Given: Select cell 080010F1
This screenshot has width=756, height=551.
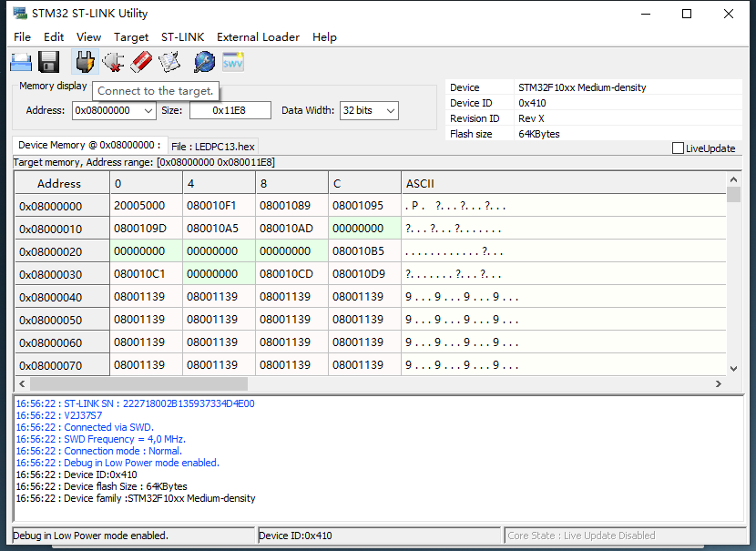Looking at the screenshot, I should [220, 206].
